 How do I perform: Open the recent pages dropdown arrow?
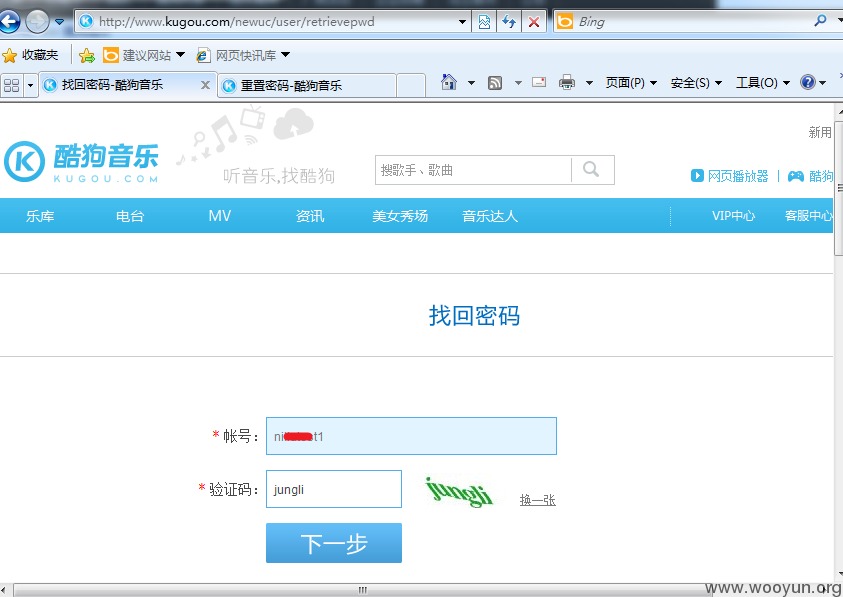59,22
